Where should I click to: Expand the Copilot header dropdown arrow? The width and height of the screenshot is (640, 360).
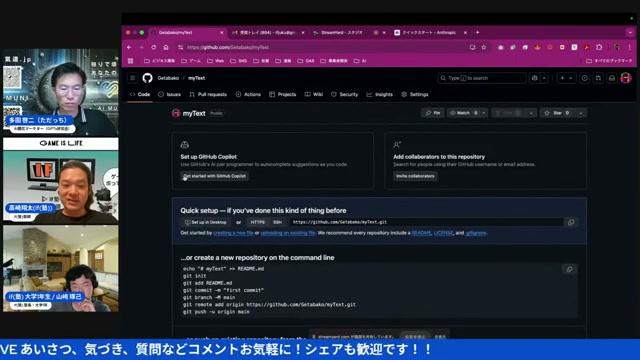[544, 78]
